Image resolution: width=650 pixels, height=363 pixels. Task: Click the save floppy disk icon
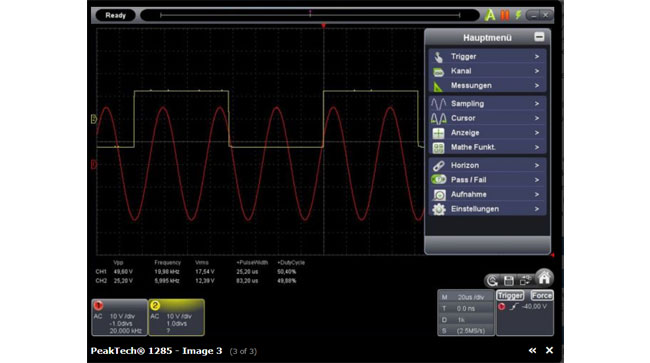pyautogui.click(x=509, y=281)
